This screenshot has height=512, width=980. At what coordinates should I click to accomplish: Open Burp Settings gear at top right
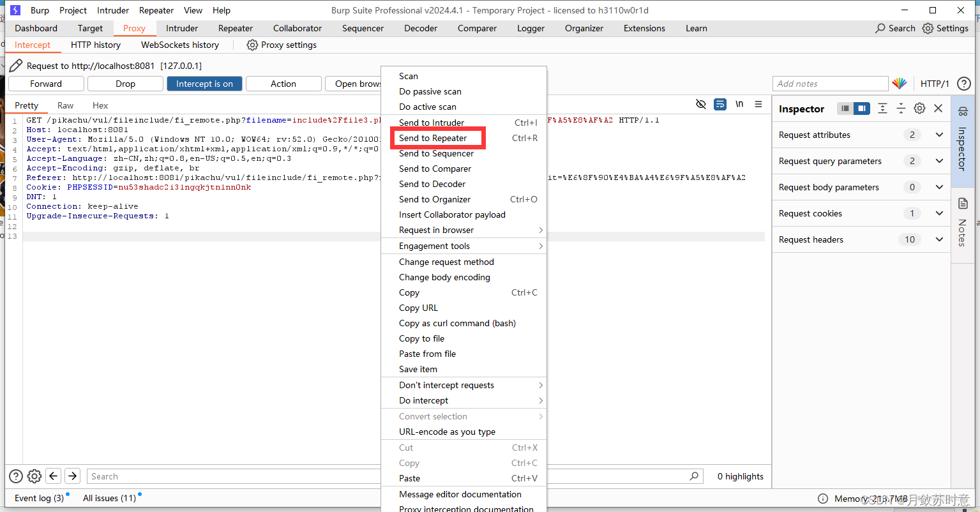tap(928, 28)
